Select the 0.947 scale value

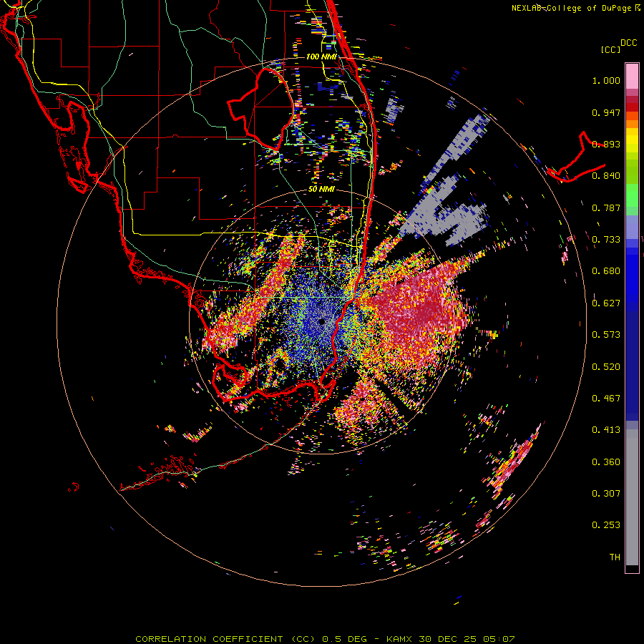point(606,112)
